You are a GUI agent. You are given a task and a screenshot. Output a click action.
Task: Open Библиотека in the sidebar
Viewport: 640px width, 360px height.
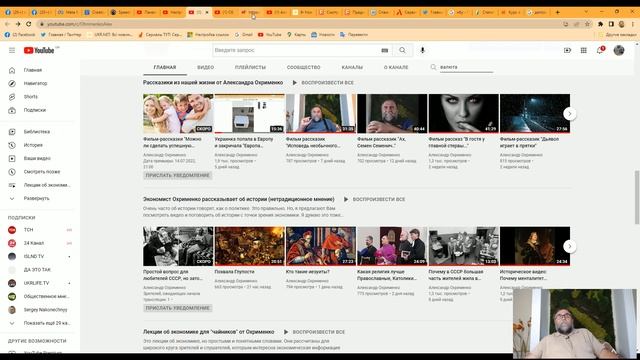38,132
